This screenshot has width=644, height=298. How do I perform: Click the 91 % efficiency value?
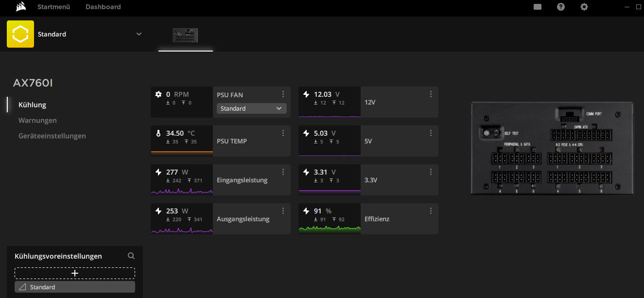(x=323, y=211)
